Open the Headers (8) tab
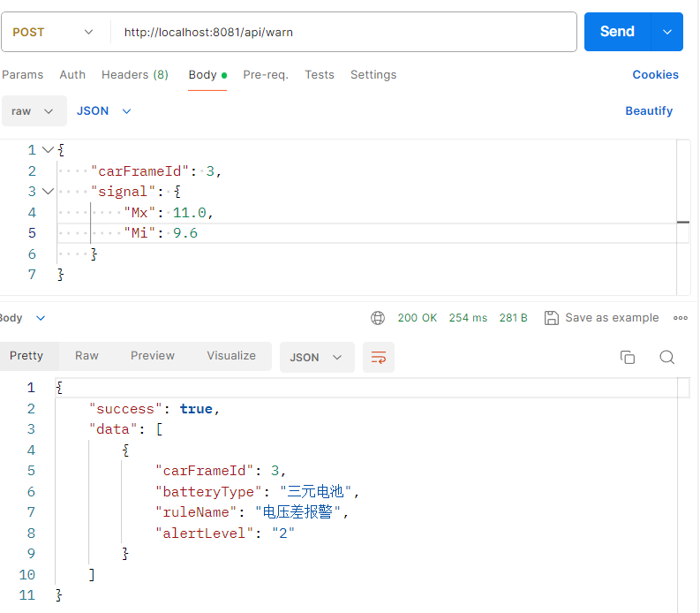The width and height of the screenshot is (700, 613). (x=135, y=74)
